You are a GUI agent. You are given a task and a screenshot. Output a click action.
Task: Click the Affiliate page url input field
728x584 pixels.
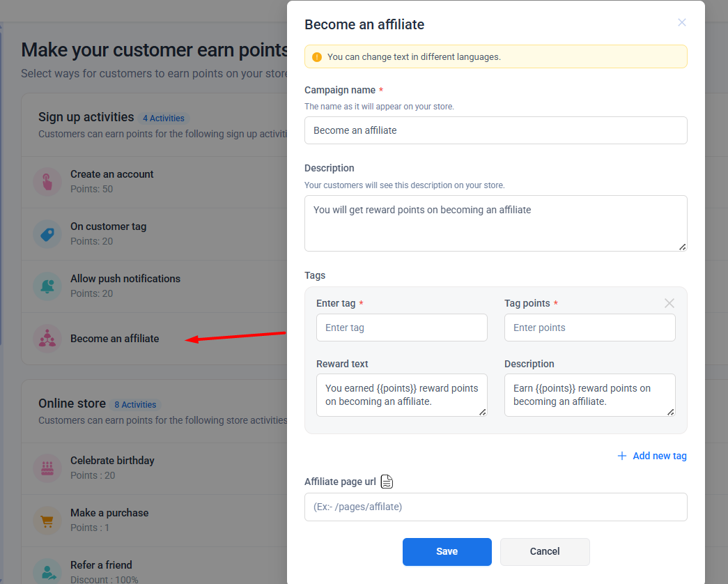[x=495, y=507]
